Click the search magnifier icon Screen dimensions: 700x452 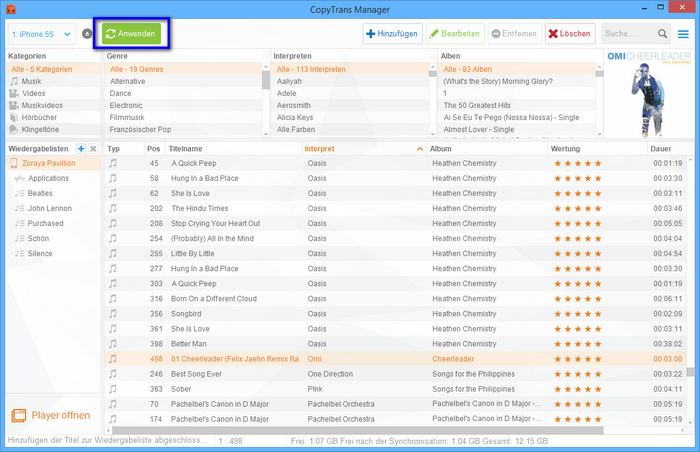pos(662,34)
